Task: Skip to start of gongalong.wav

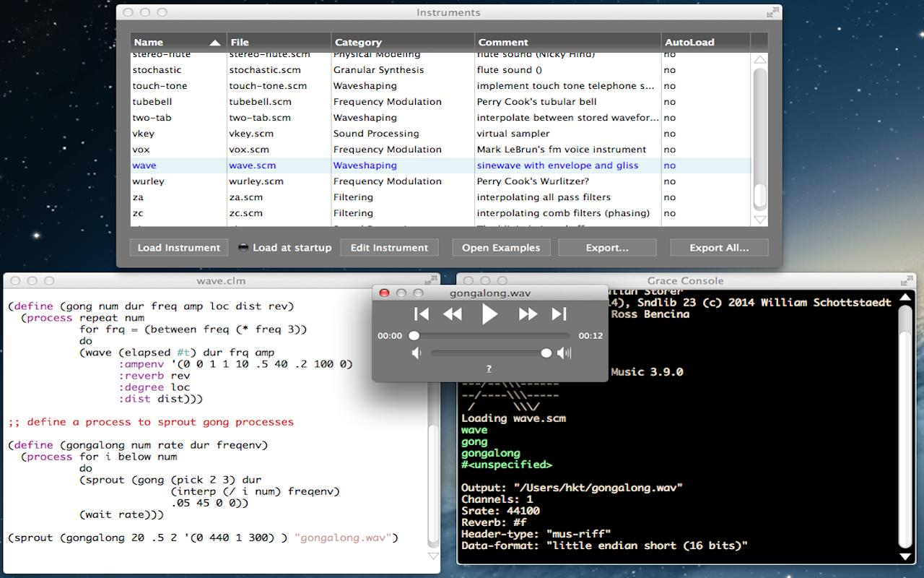Action: tap(422, 314)
